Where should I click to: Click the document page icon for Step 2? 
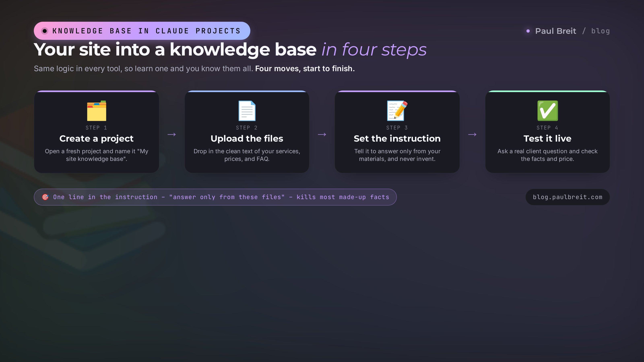click(247, 111)
